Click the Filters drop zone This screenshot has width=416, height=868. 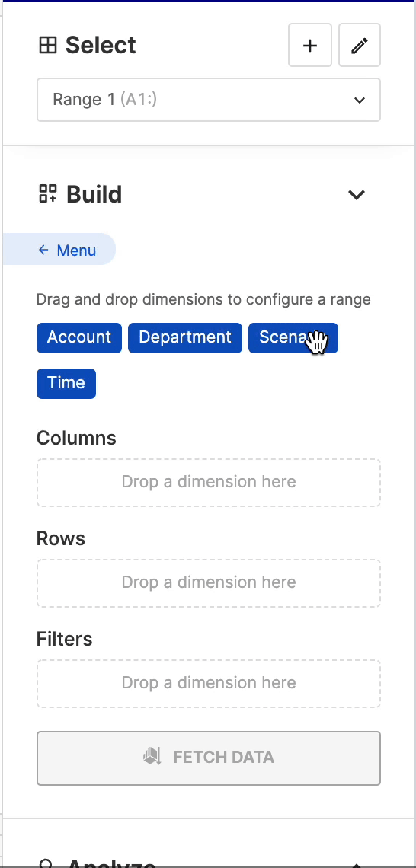tap(208, 683)
